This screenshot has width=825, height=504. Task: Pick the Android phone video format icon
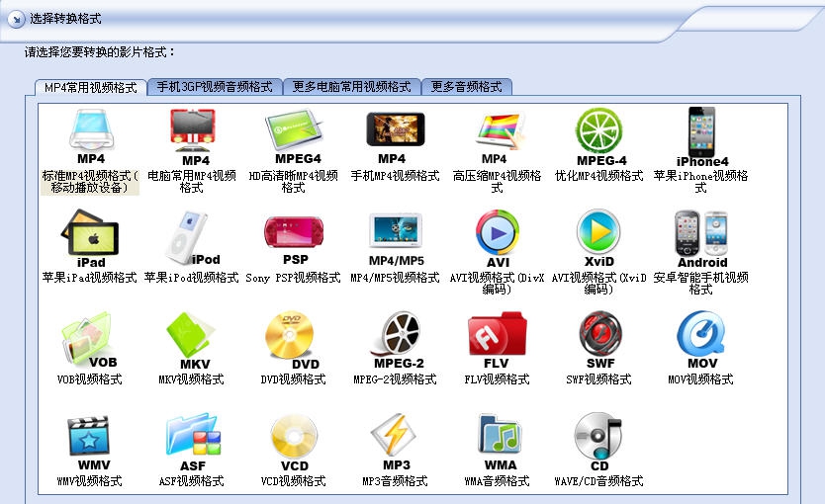click(x=702, y=239)
